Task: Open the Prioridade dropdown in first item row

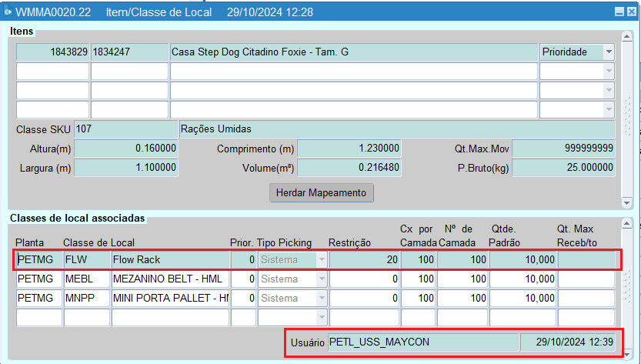Action: point(609,52)
